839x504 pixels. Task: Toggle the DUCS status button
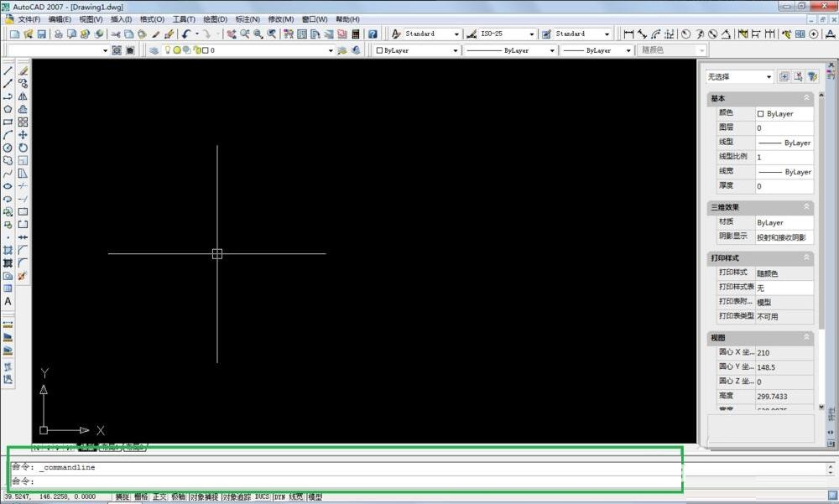tap(262, 497)
